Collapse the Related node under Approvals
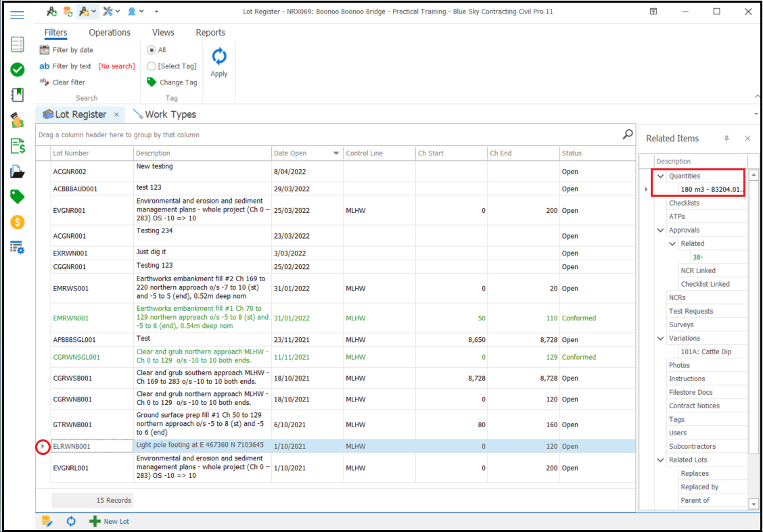Viewport: 763px width, 532px height. pos(672,243)
